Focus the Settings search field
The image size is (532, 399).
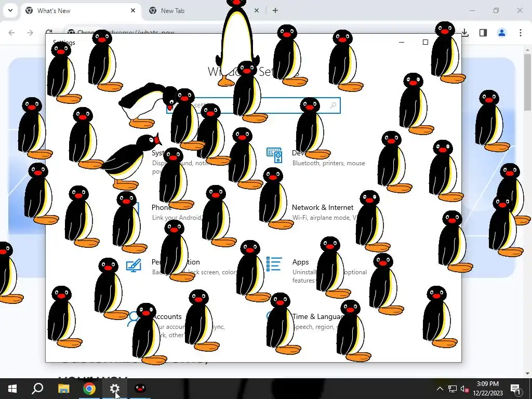(x=254, y=105)
